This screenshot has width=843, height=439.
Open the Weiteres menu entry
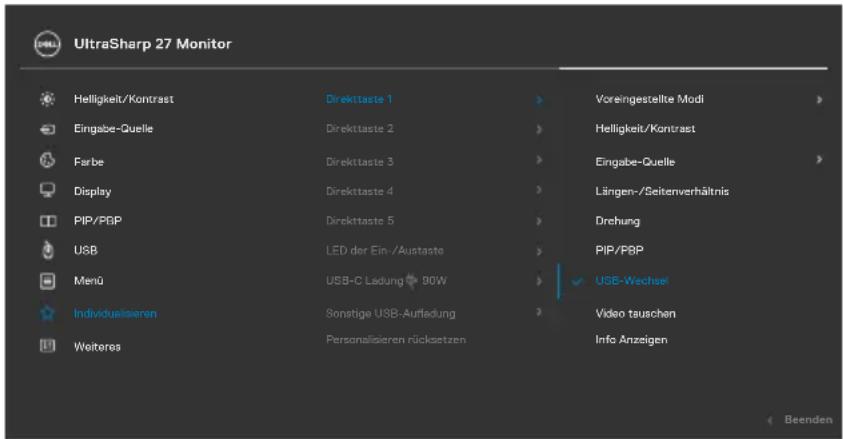point(97,347)
